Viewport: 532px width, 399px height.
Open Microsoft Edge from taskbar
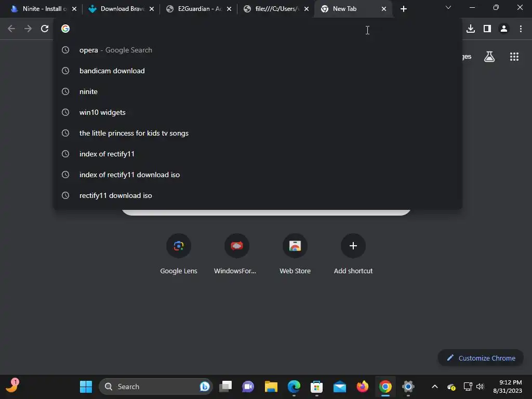294,387
